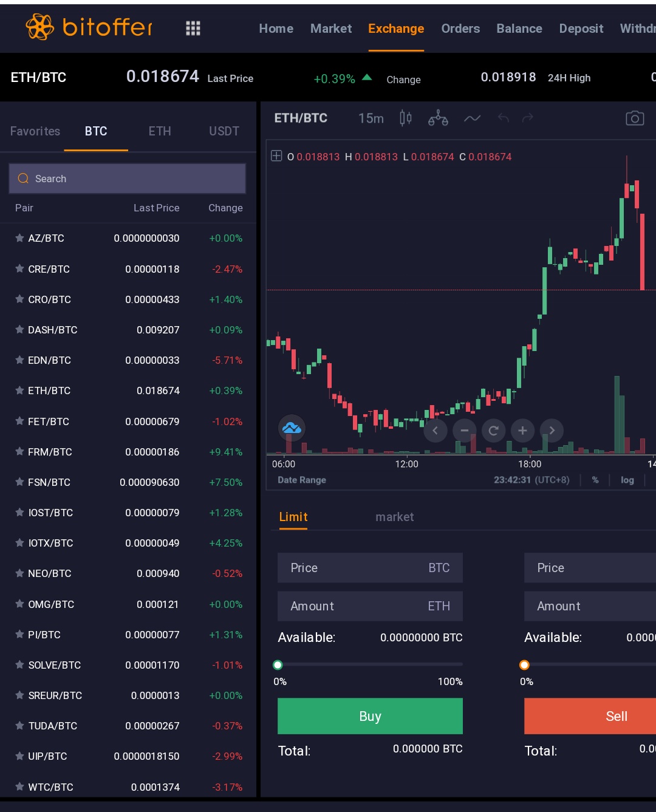Click the sell amount slider handle
656x812 pixels.
[x=525, y=665]
